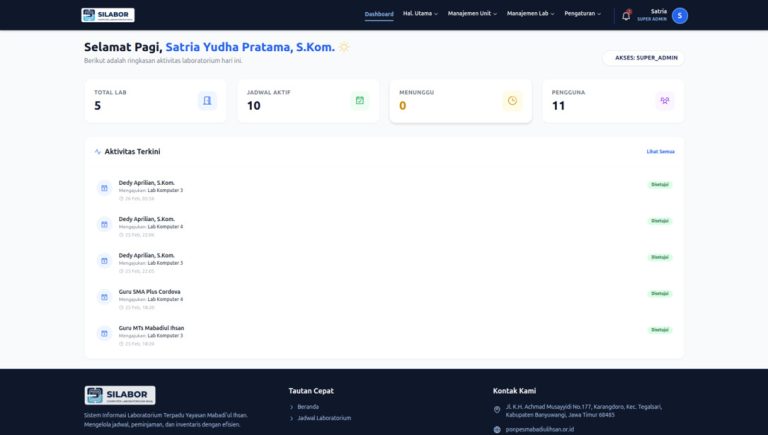Click the Lihat Semua link
Image resolution: width=768 pixels, height=435 pixels.
click(660, 151)
